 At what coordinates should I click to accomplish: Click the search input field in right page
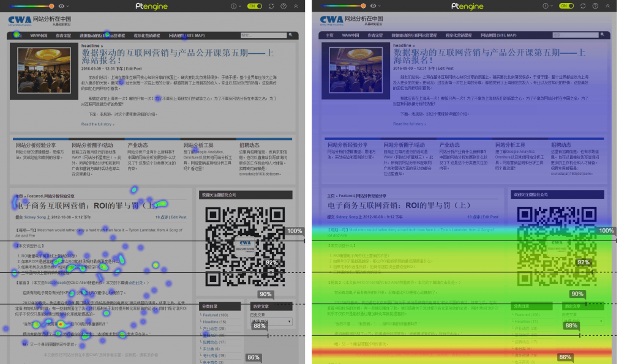click(576, 35)
